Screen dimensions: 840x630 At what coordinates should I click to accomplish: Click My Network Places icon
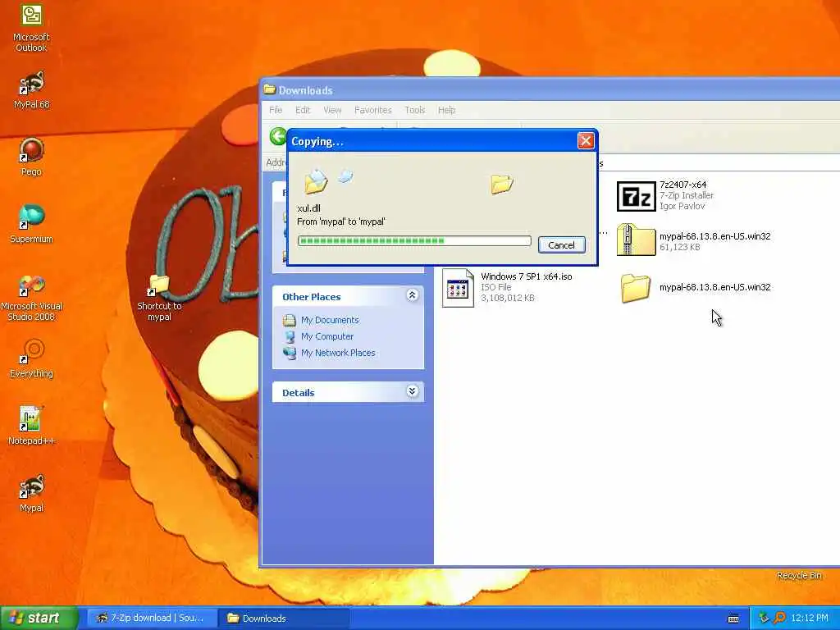point(290,353)
